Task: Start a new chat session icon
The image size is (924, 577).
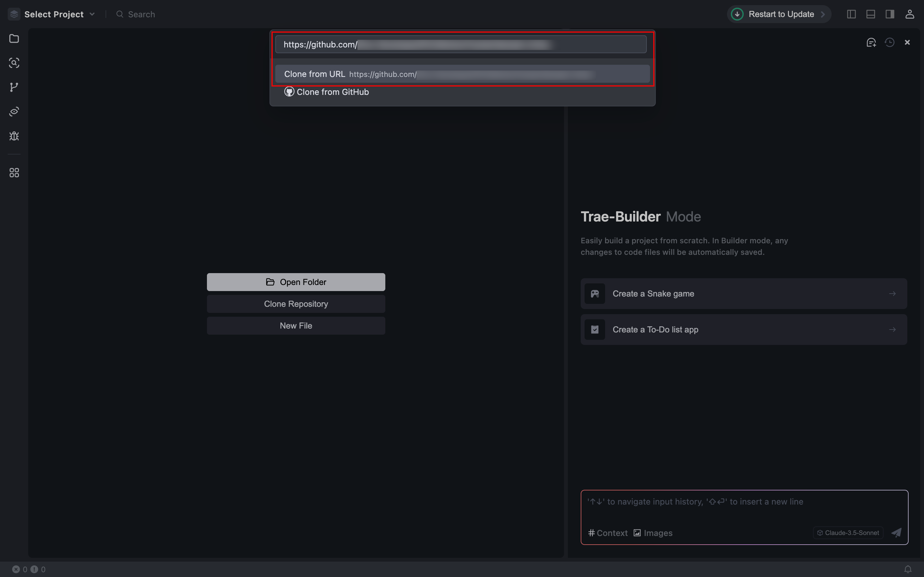Action: (x=871, y=42)
